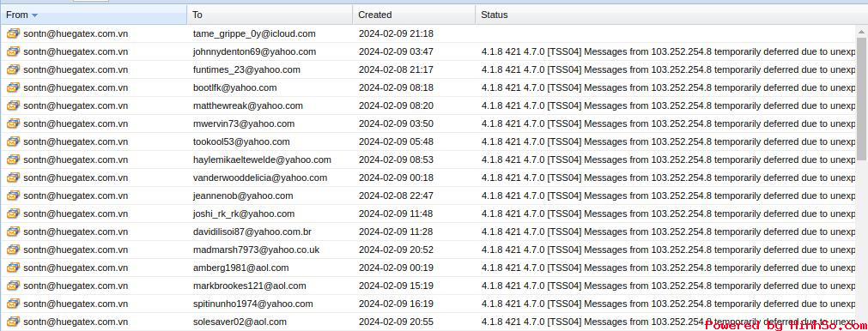
Task: Click created time 2024-02-09 08:20
Action: tap(396, 105)
